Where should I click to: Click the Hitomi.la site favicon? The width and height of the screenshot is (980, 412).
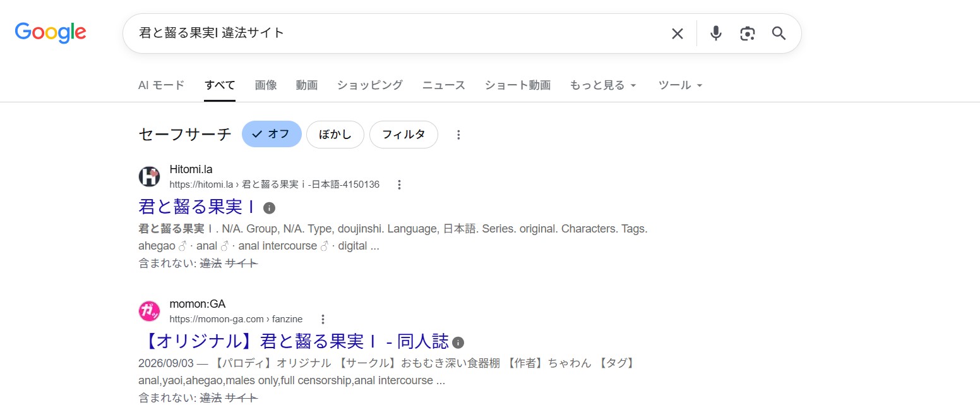point(149,176)
